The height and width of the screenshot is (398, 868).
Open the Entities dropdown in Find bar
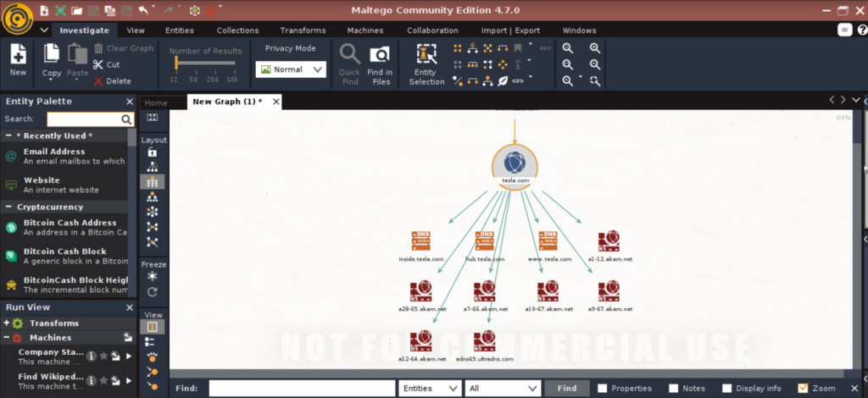(430, 388)
